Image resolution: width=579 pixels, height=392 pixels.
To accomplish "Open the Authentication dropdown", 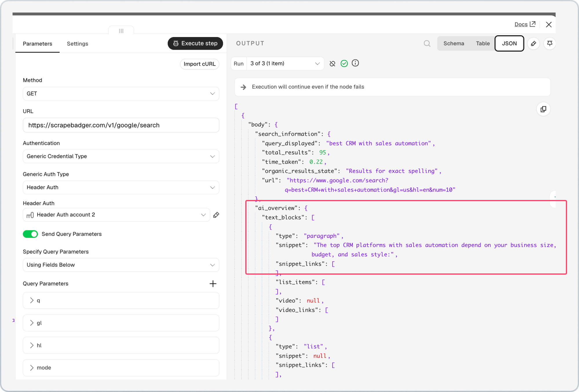I will pyautogui.click(x=121, y=157).
